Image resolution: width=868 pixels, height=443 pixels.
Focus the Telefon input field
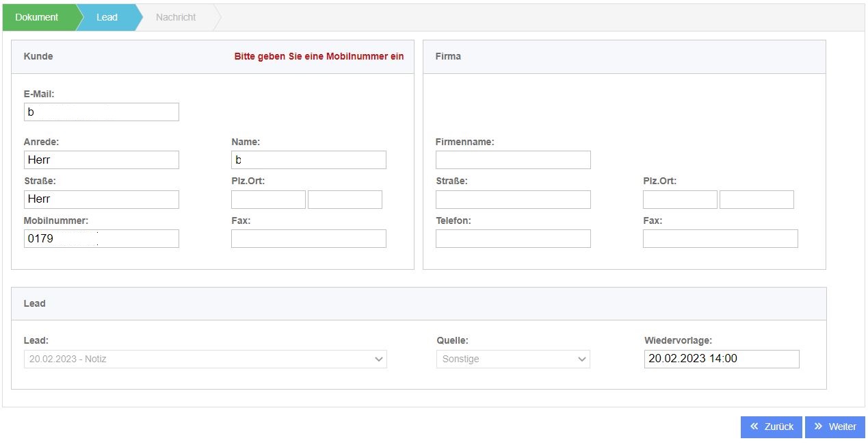pyautogui.click(x=513, y=238)
